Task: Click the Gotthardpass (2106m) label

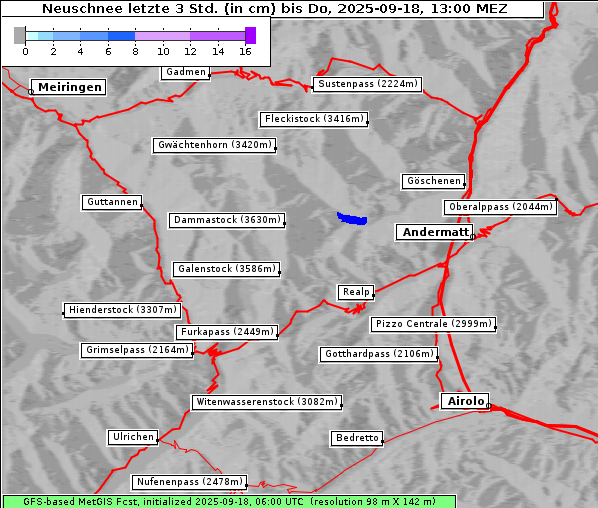Action: point(379,354)
